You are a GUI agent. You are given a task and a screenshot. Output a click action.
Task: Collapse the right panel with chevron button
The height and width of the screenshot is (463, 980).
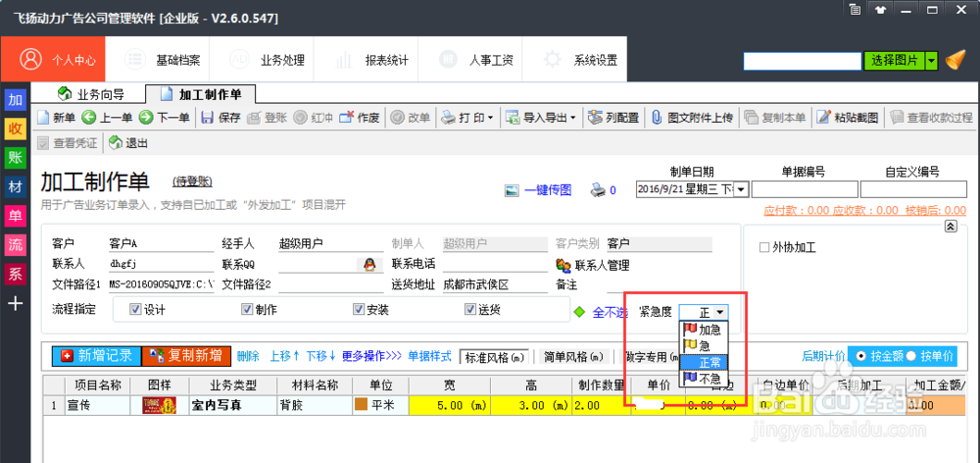[x=951, y=227]
